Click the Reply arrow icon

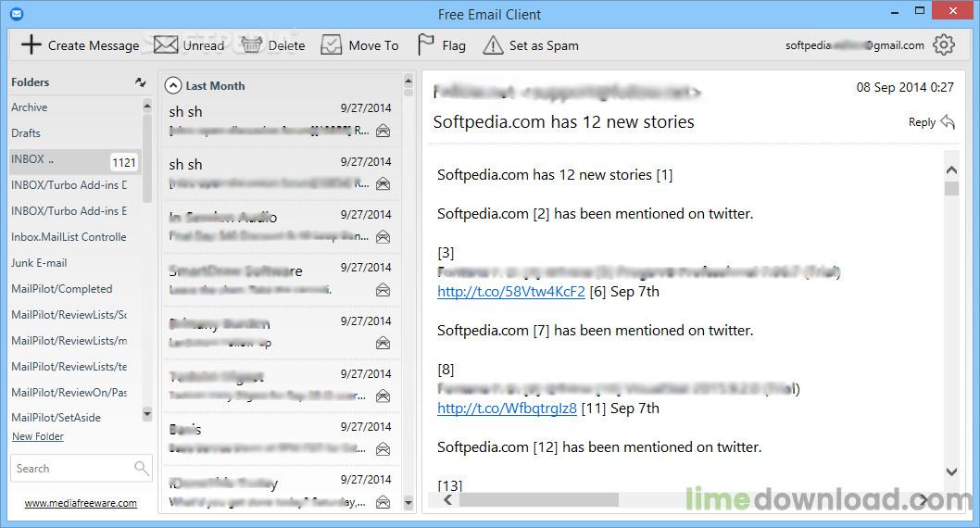click(x=948, y=122)
